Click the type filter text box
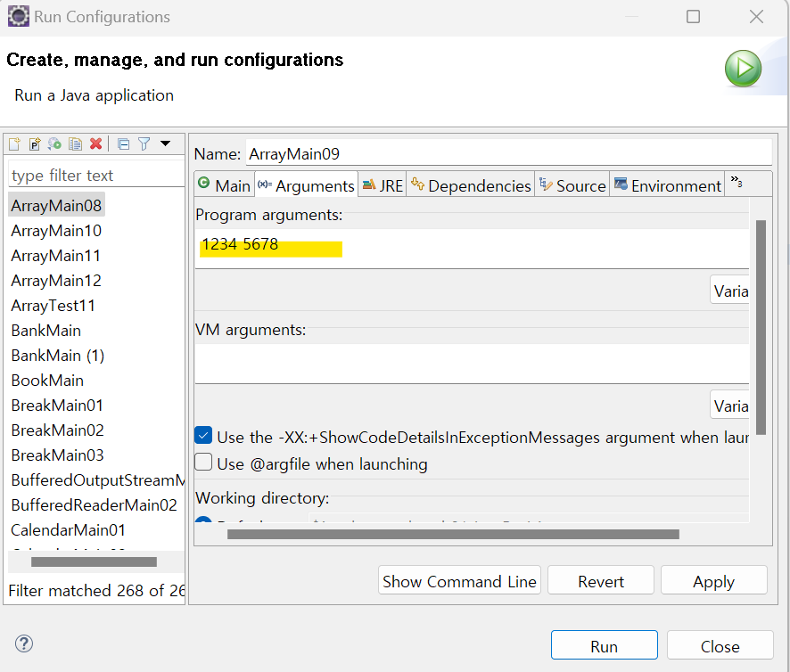Screen dimensions: 790x672 (96, 175)
